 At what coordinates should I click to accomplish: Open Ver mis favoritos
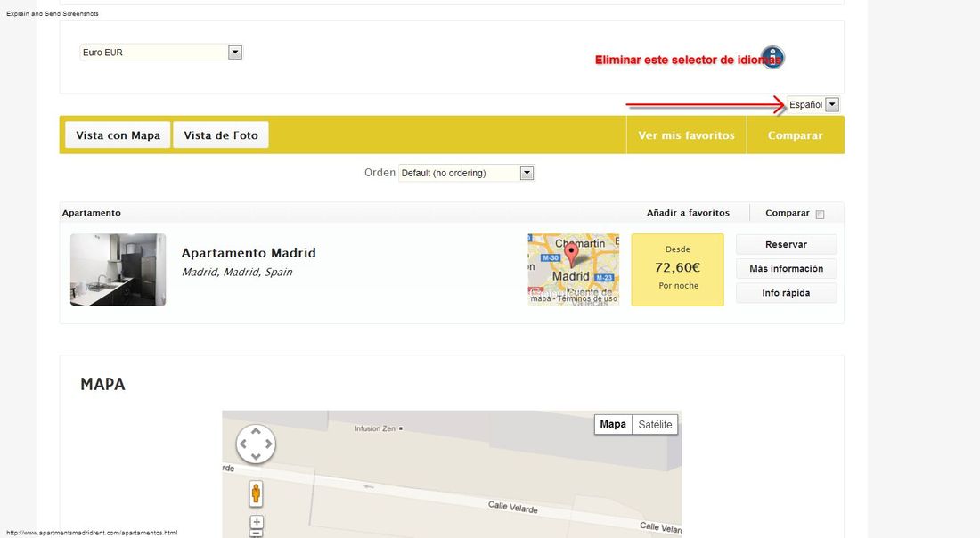tap(686, 135)
